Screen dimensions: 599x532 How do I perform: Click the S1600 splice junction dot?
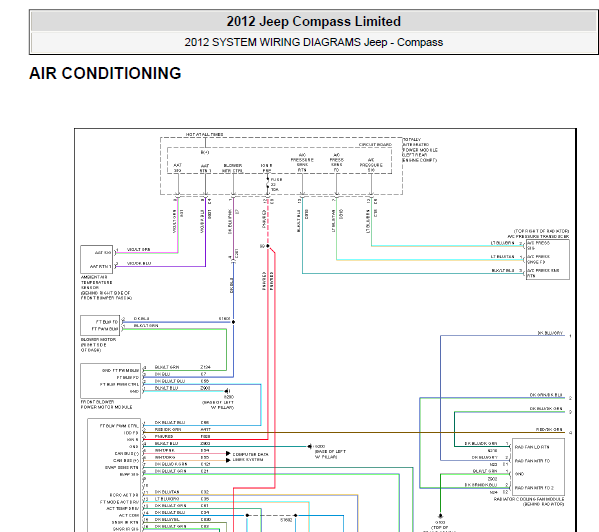pyautogui.click(x=233, y=322)
